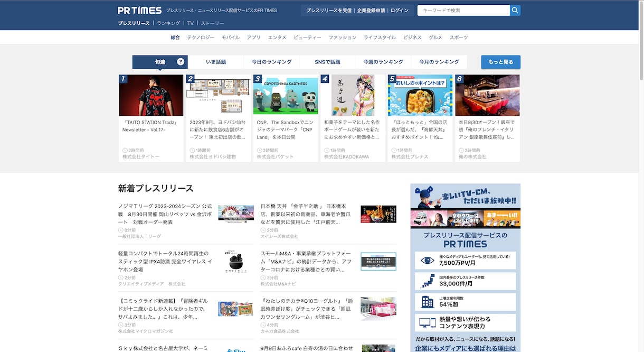Screen dimensions: 644x352
Task: Choose グルメ category
Action: (x=435, y=38)
